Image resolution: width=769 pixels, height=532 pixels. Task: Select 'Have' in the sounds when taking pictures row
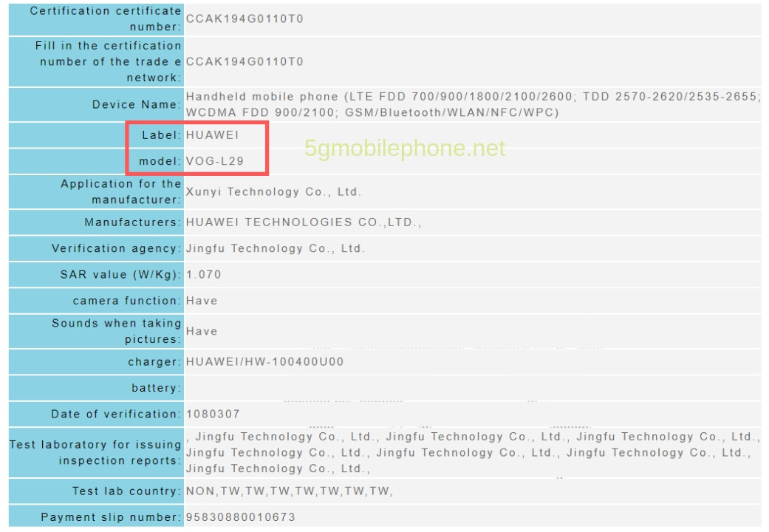click(202, 331)
